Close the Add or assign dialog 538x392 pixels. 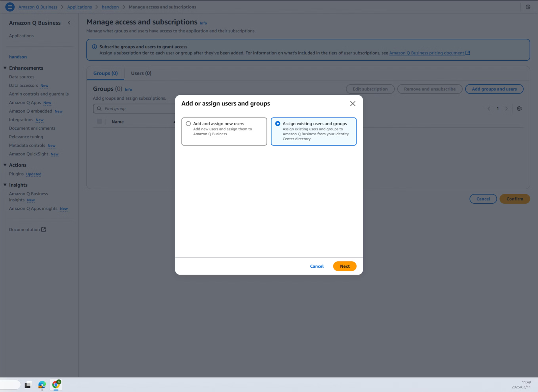point(353,103)
